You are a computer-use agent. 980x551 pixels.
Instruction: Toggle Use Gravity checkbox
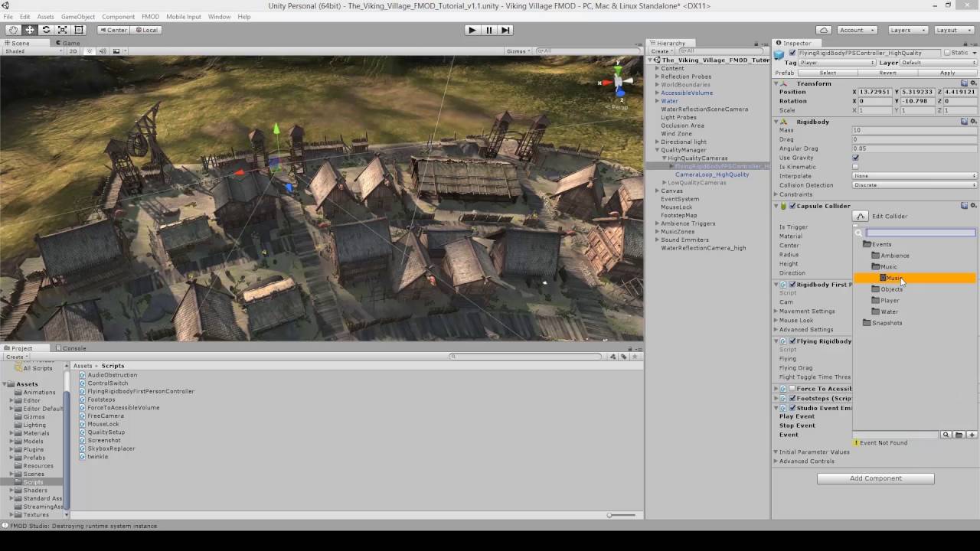click(855, 158)
